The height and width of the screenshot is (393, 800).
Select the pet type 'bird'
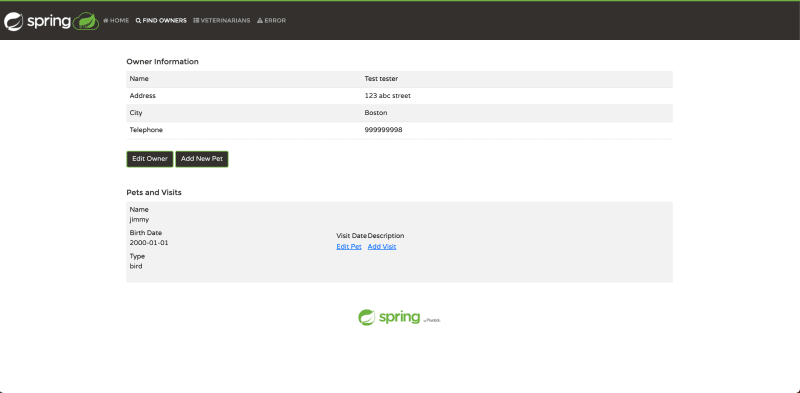[x=136, y=266]
